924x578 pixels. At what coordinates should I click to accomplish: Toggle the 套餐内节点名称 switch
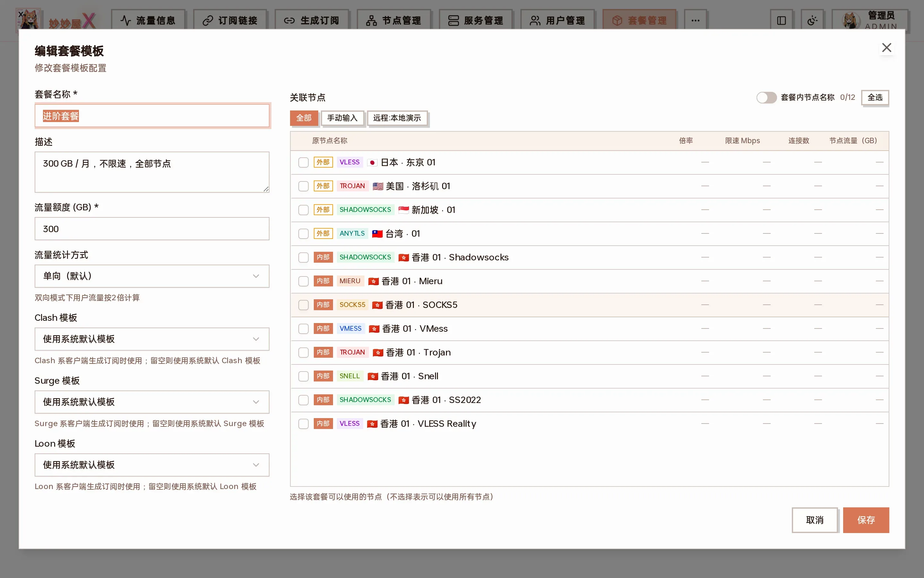tap(766, 98)
